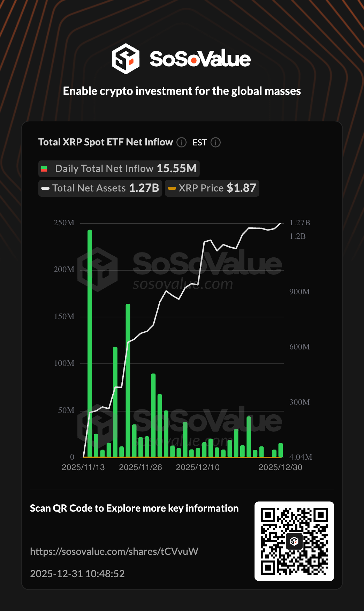Click the orange XRP Price legend marker
The image size is (364, 611).
(x=172, y=188)
